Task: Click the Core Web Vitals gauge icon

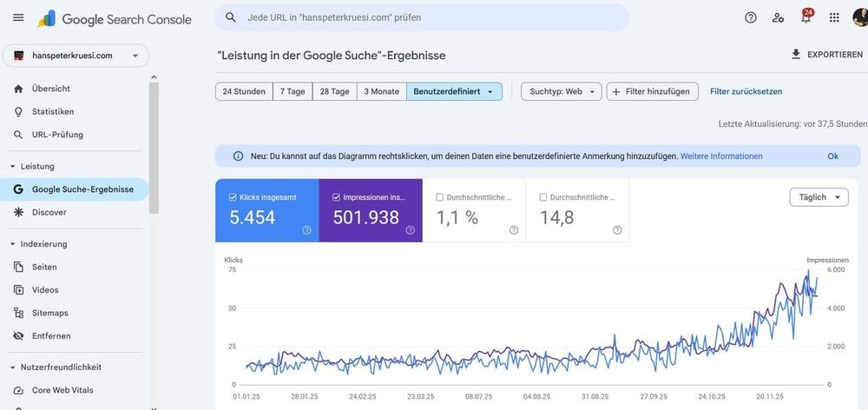Action: (18, 390)
